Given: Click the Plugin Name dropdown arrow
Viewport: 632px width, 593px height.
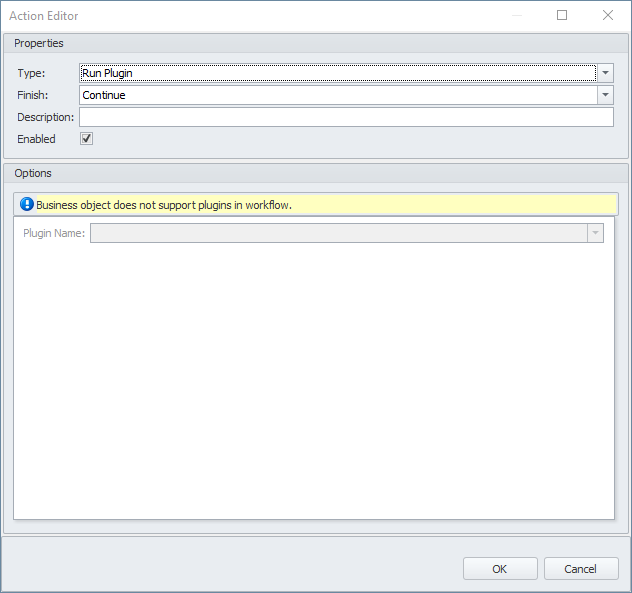Looking at the screenshot, I should [x=595, y=233].
